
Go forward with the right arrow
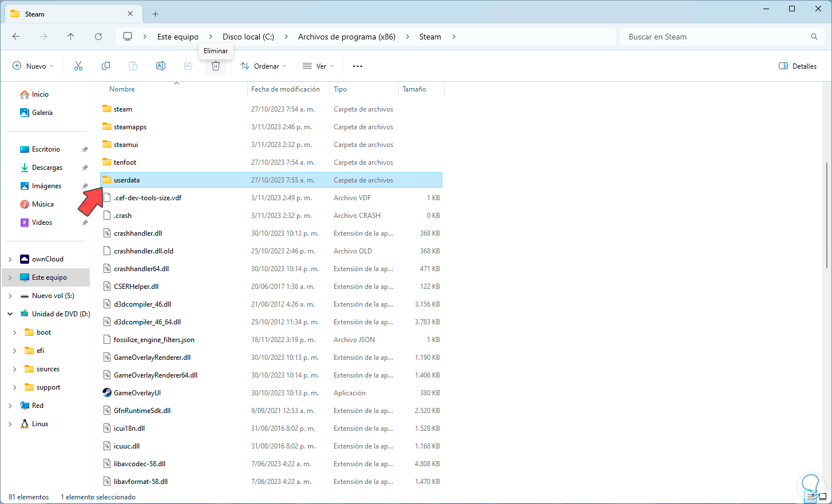(43, 37)
